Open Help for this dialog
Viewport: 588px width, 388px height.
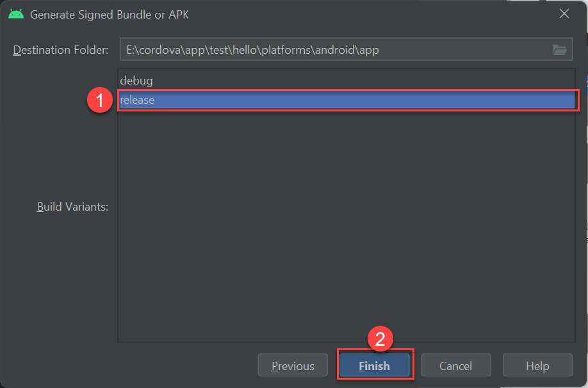tap(537, 365)
